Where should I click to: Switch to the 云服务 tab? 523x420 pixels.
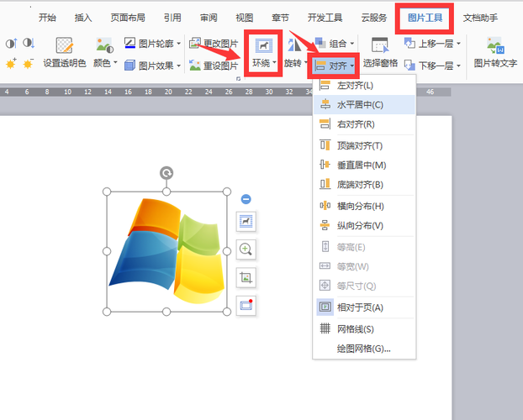click(374, 18)
